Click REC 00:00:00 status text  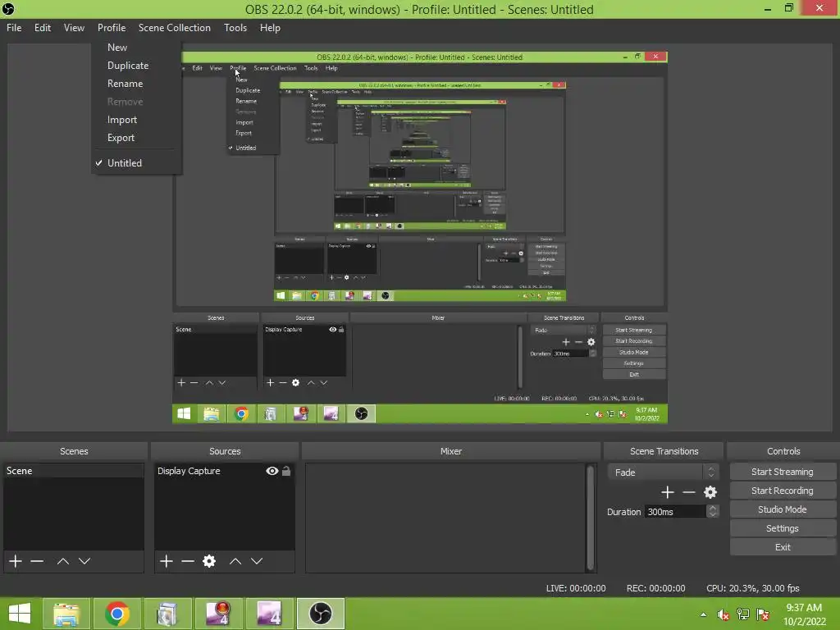[x=655, y=588]
